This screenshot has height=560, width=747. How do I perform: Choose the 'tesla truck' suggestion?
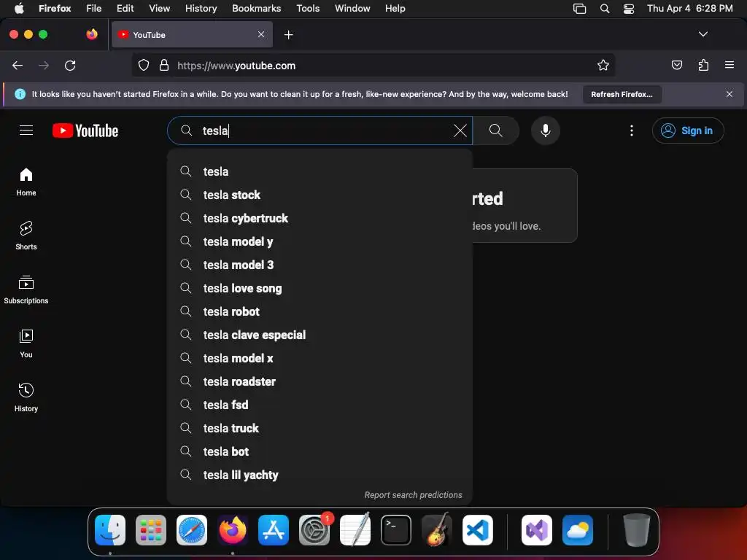coord(320,428)
